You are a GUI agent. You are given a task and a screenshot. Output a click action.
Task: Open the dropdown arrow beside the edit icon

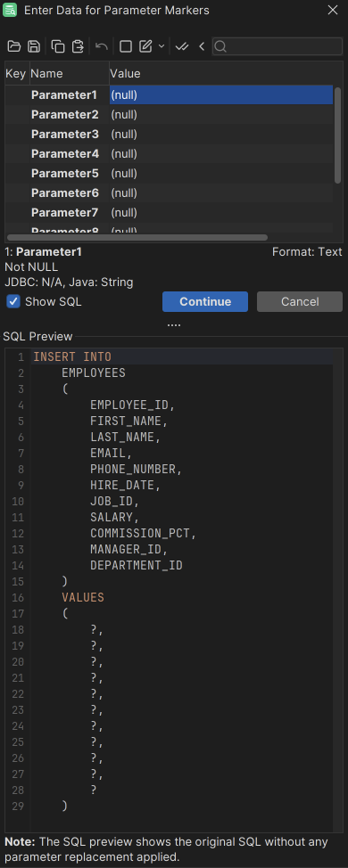162,46
